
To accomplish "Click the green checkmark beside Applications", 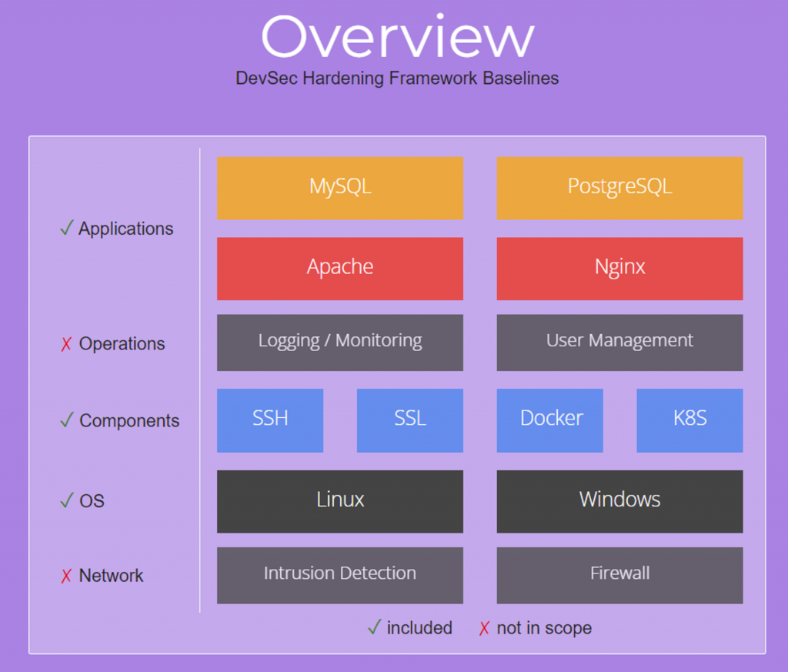I will pos(67,228).
